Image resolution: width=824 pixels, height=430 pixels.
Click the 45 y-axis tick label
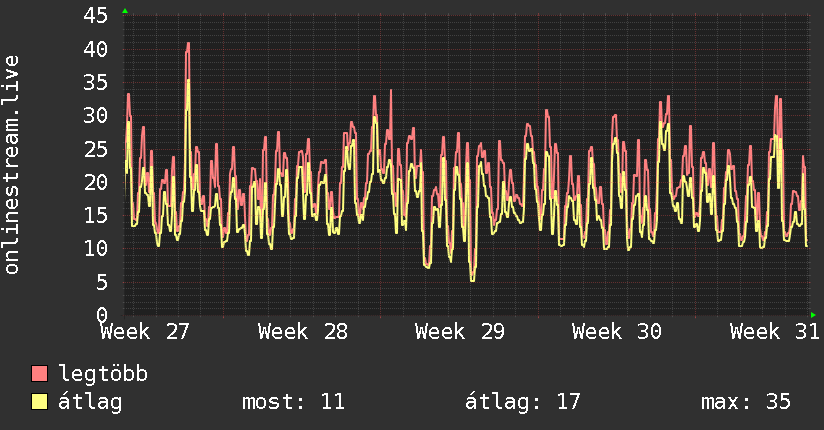coord(95,16)
